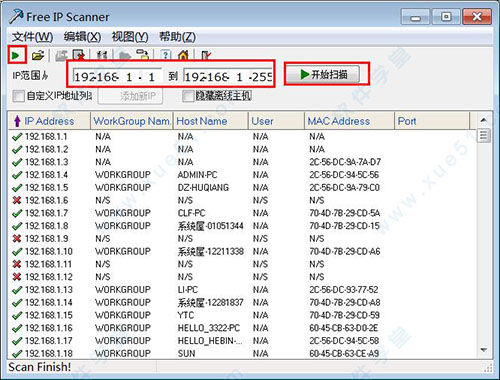Click host name YTC
Screen dimensions: 500x380
click(x=186, y=315)
